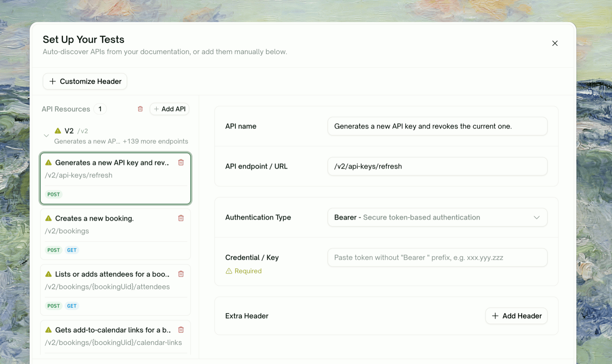Close the Set Up Your Tests dialog
The height and width of the screenshot is (364, 612).
coord(555,43)
